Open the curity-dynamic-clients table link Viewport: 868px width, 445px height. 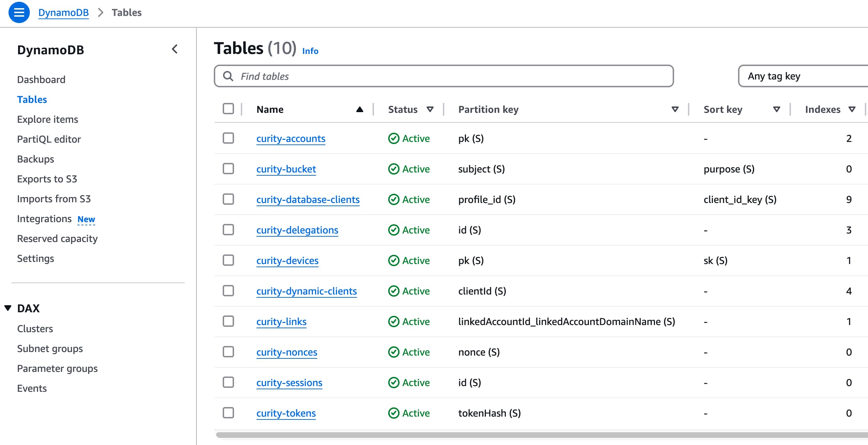pyautogui.click(x=306, y=291)
